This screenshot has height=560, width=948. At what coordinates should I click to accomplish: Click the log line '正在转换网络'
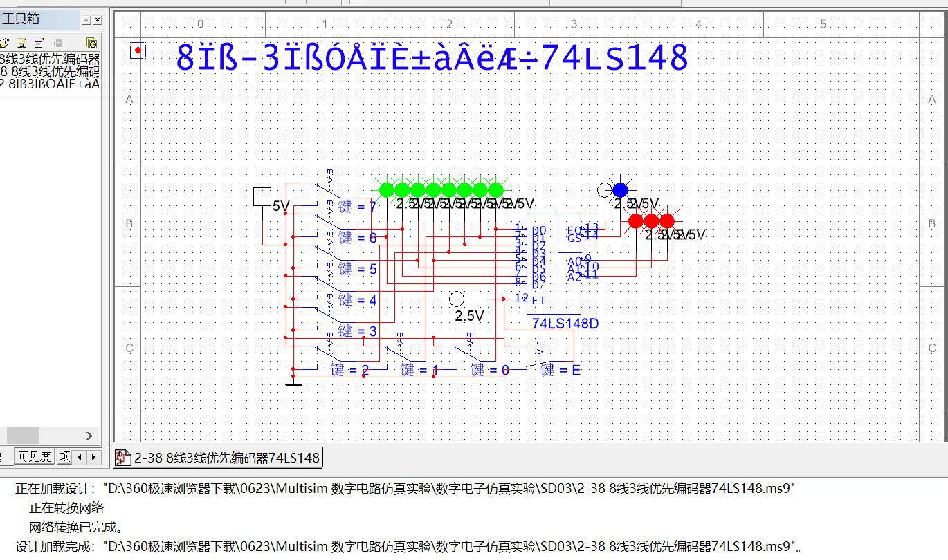[66, 507]
